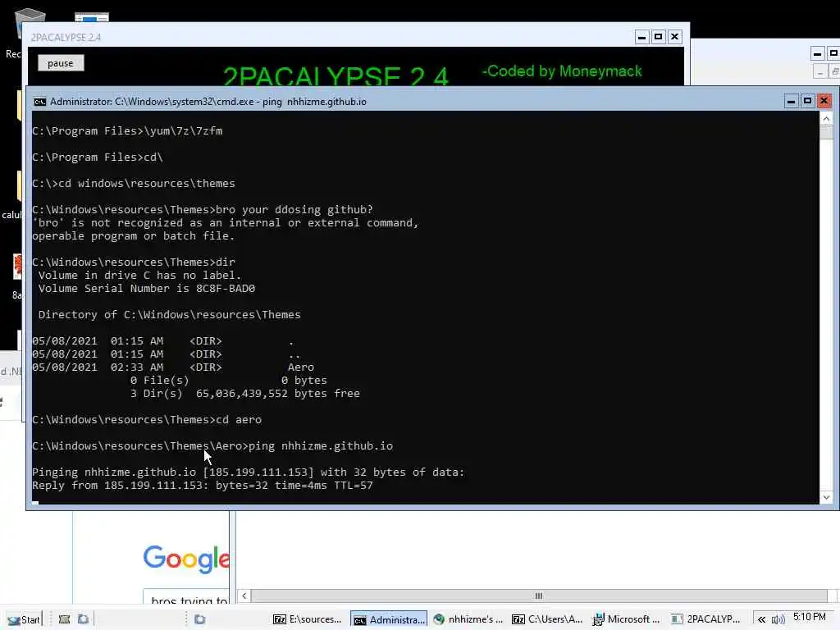Click the 'Pinging nhhizme.github.io' output line
840x630 pixels.
(x=248, y=472)
